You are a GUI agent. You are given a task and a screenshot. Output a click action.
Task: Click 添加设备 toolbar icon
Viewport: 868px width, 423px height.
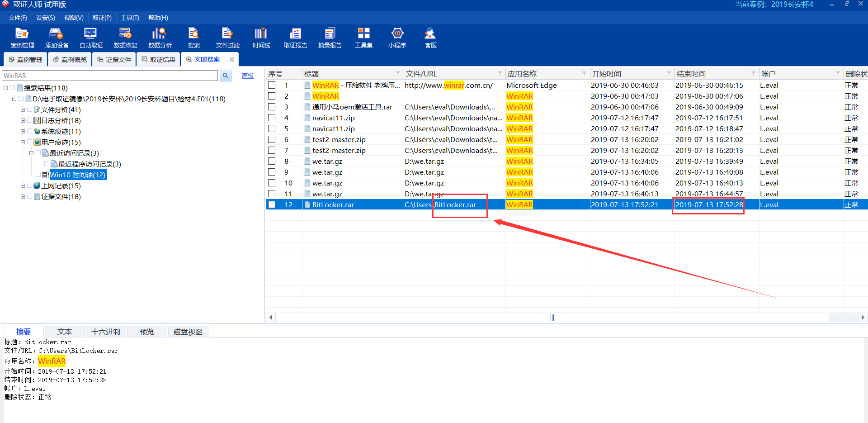pyautogui.click(x=57, y=38)
